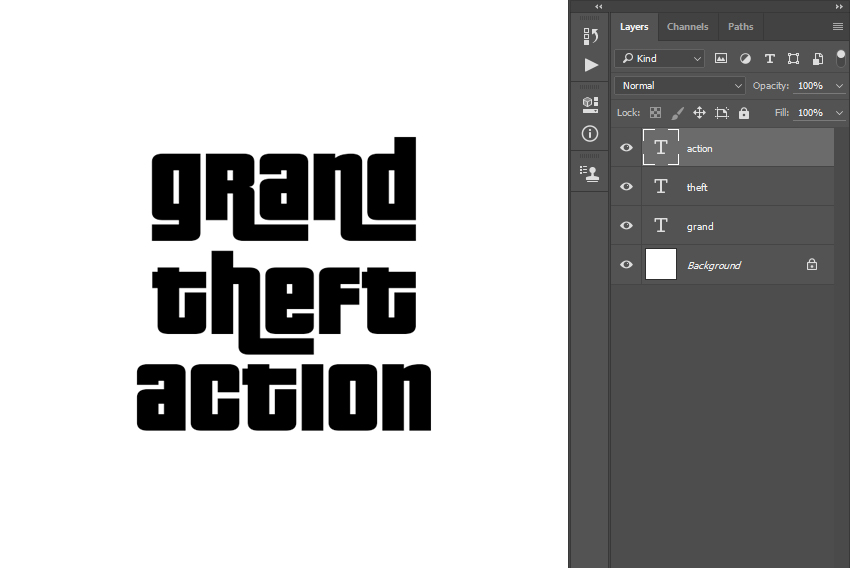Select the action text layer thumbnail
This screenshot has width=850, height=568.
pos(660,147)
